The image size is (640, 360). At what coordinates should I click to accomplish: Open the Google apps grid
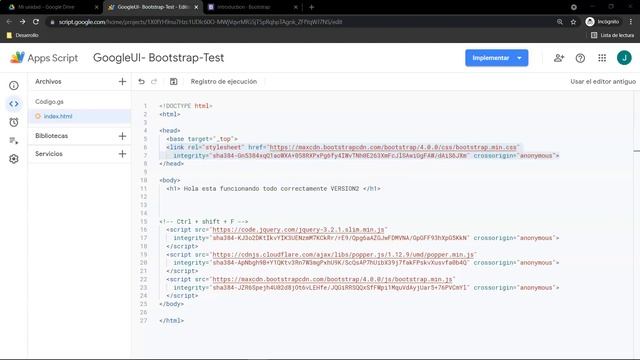602,58
